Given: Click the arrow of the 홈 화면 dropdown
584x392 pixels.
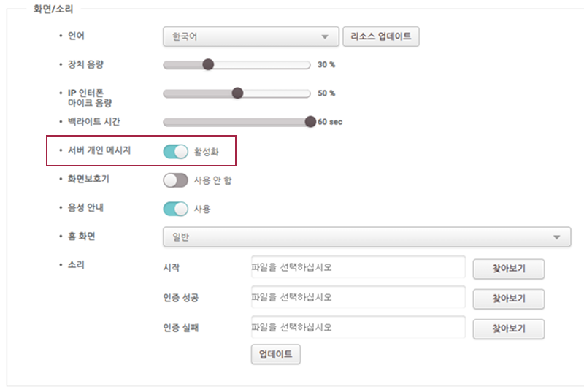Looking at the screenshot, I should tap(556, 237).
